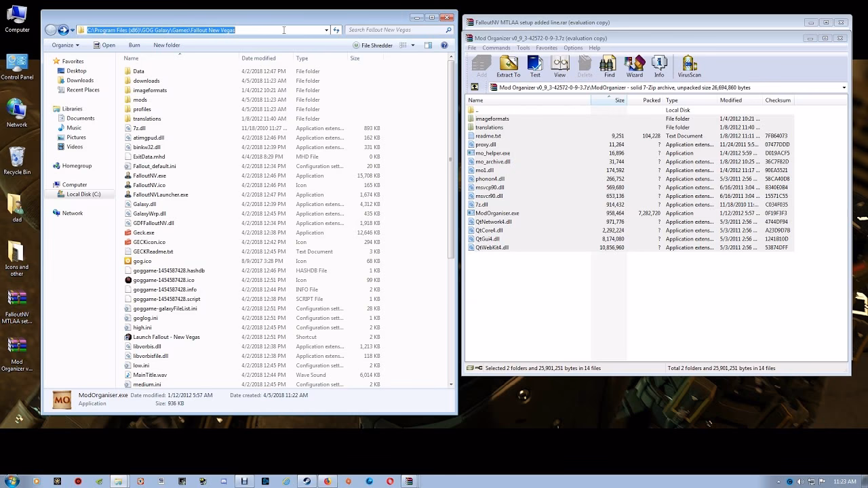Screen dimensions: 868x488
Task: Open the view options dropdown arrow in Explorer
Action: pyautogui.click(x=412, y=45)
